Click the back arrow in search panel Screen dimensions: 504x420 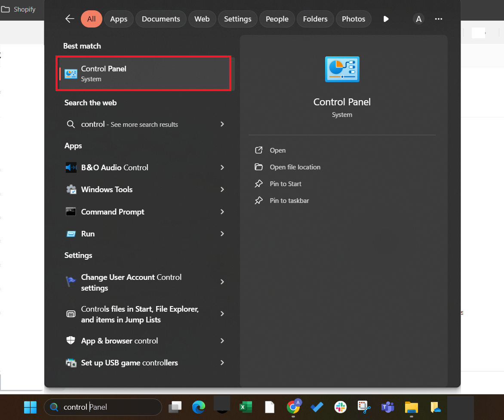(x=70, y=19)
